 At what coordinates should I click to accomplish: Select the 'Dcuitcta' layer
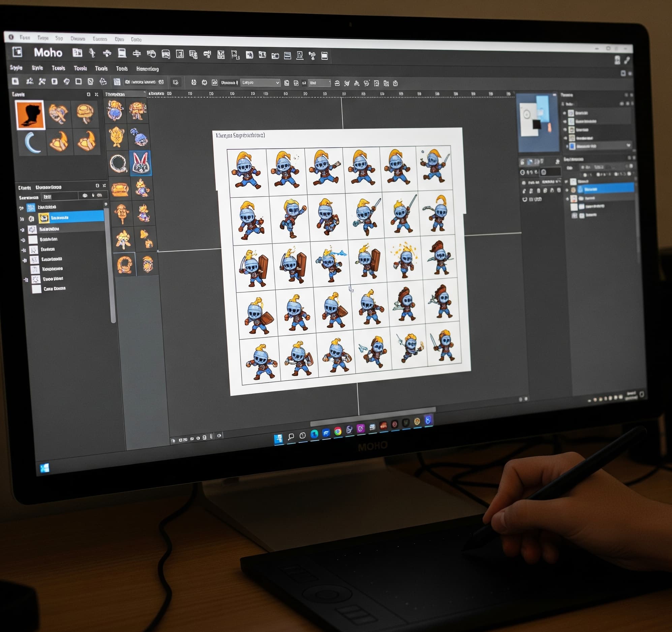coord(48,249)
